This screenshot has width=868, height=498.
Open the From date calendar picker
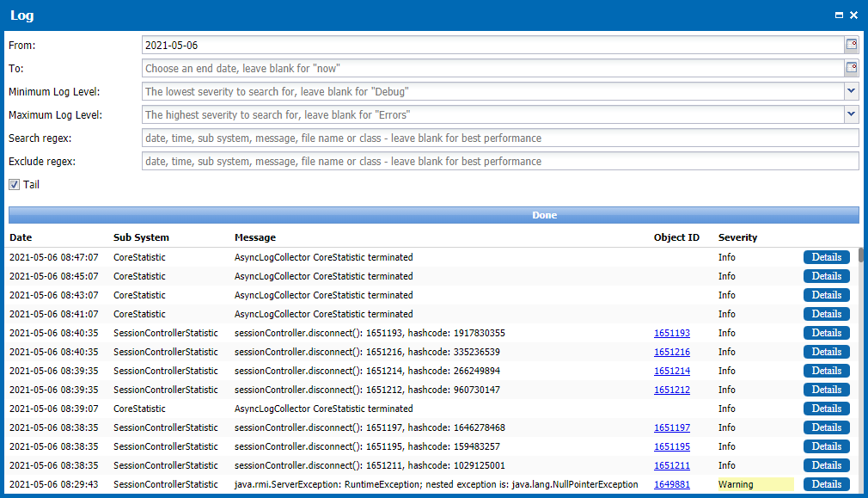pyautogui.click(x=852, y=45)
